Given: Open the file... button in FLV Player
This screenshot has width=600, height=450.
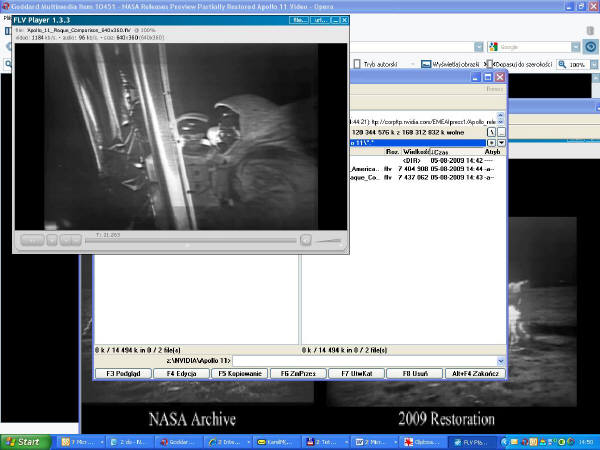Looking at the screenshot, I should tap(299, 20).
